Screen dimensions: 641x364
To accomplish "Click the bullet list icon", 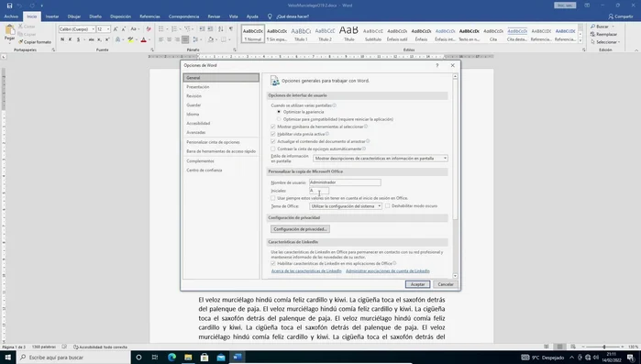I will coord(161,29).
